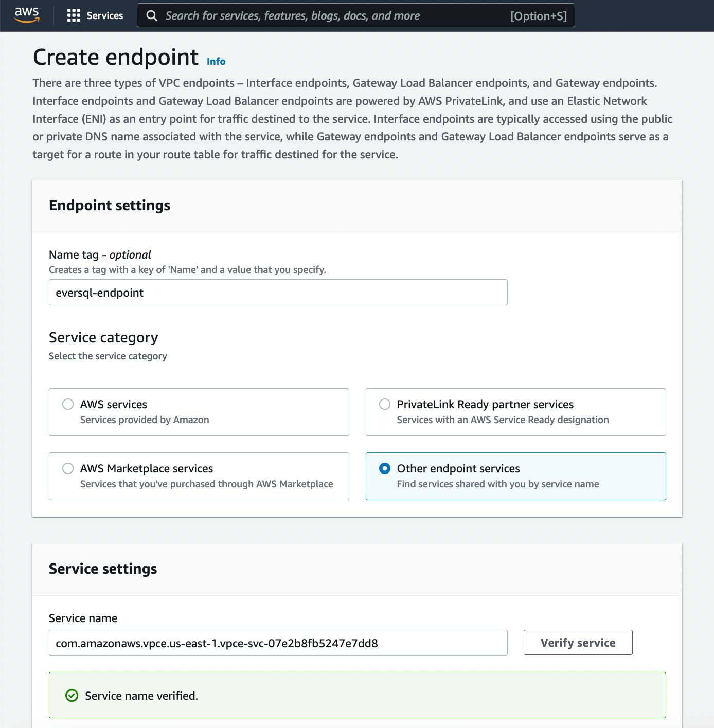Open the Services grid icon
714x728 pixels.
74,15
